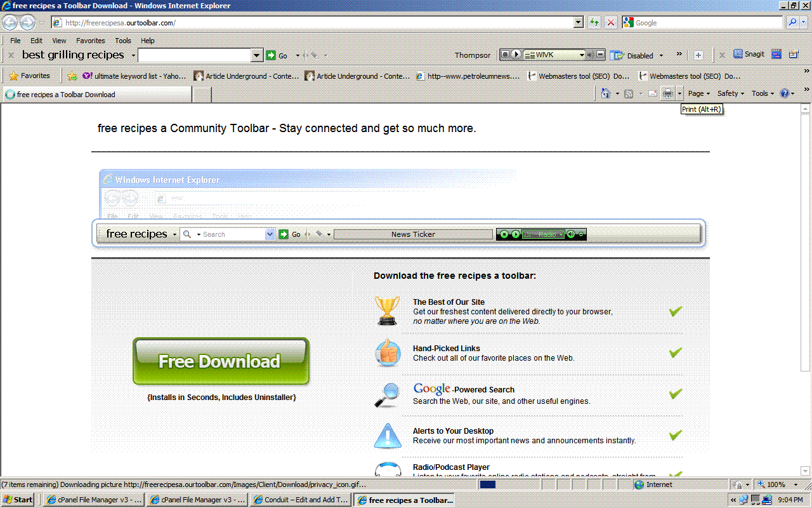The height and width of the screenshot is (508, 812).
Task: Open the rightmost Snagit toolbar icon
Action: pos(793,55)
